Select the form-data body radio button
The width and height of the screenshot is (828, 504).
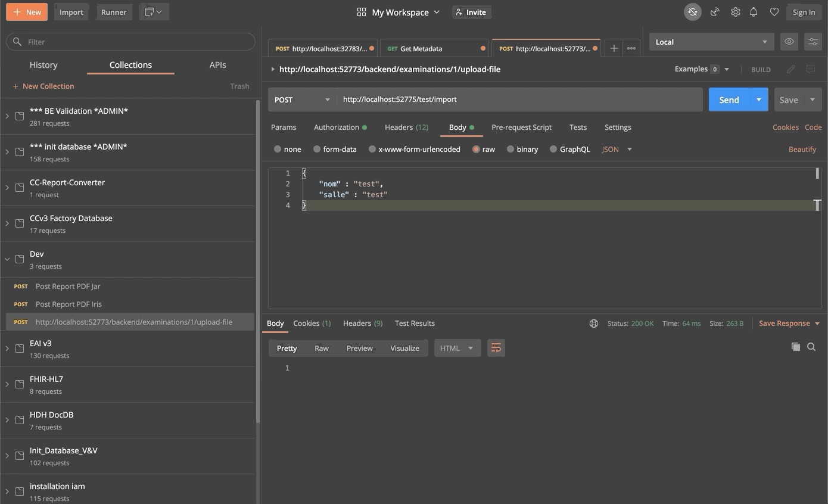pyautogui.click(x=317, y=150)
